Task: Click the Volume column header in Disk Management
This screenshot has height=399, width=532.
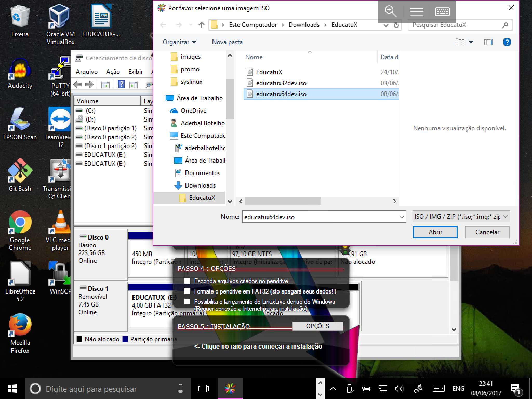Action: coord(107,101)
